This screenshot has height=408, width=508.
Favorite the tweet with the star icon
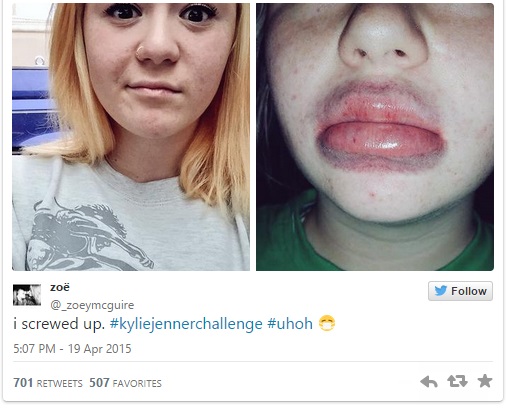pos(485,381)
